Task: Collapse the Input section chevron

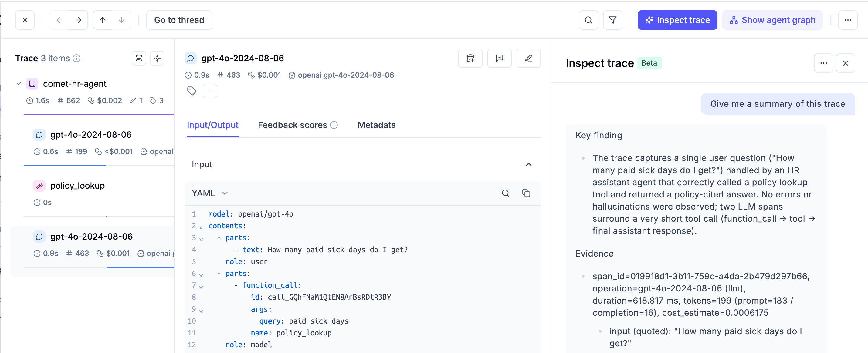Action: (528, 164)
